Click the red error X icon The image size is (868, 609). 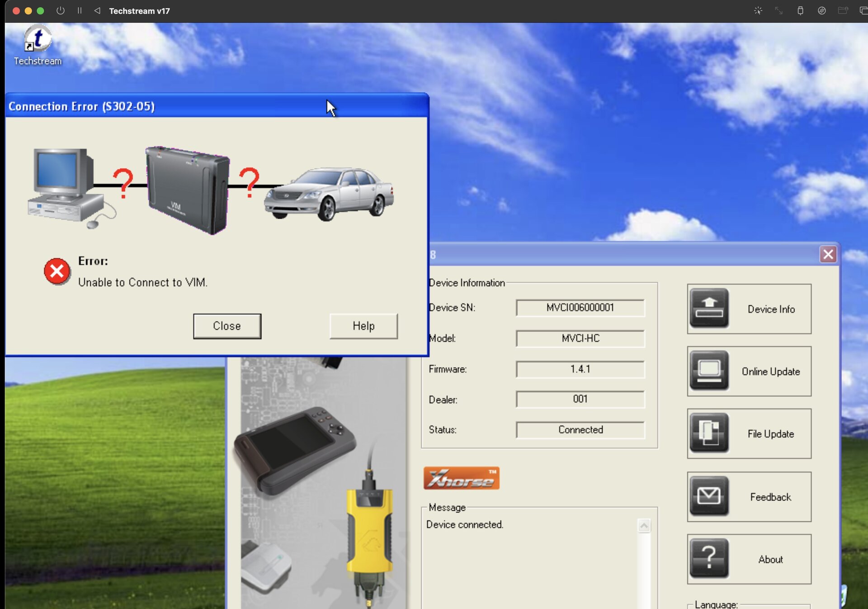pyautogui.click(x=57, y=271)
